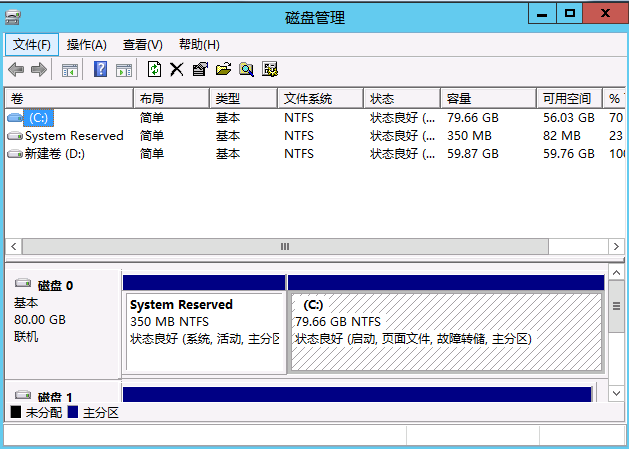This screenshot has width=629, height=449.
Task: Click the magnifier search toolbar icon
Action: pos(246,69)
